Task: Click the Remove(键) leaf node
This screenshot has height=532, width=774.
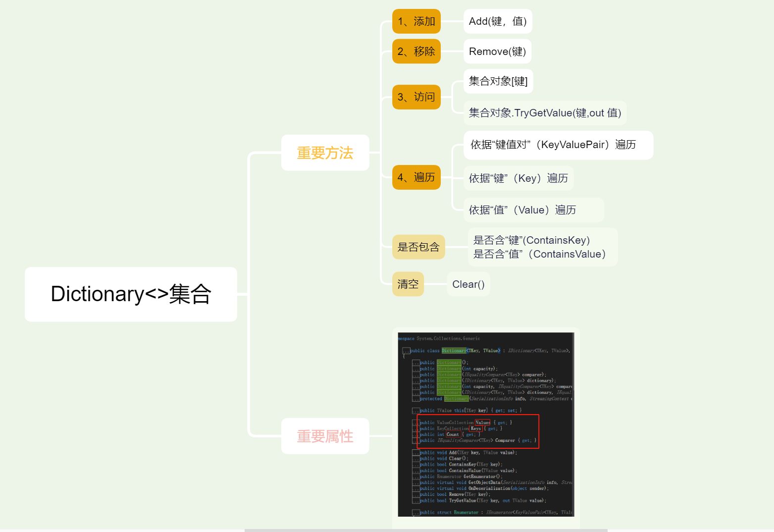Action: tap(498, 52)
